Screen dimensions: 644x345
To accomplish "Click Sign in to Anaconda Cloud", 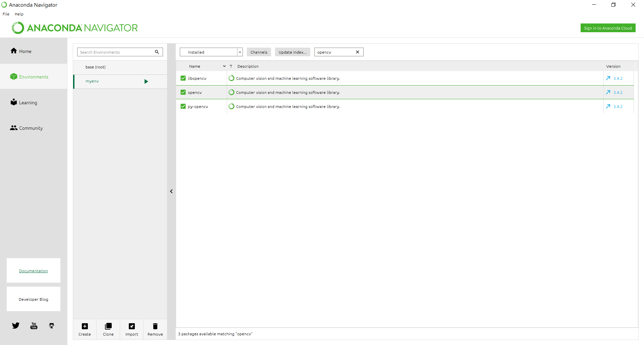I will click(x=608, y=28).
